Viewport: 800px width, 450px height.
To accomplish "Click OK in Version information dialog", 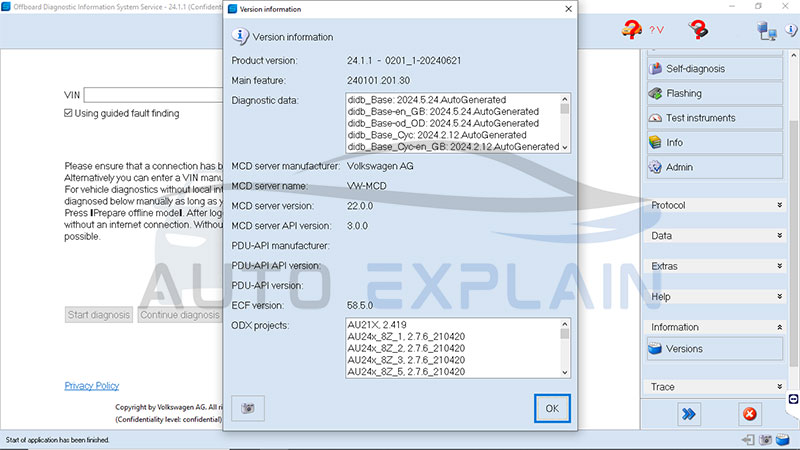I will 552,408.
